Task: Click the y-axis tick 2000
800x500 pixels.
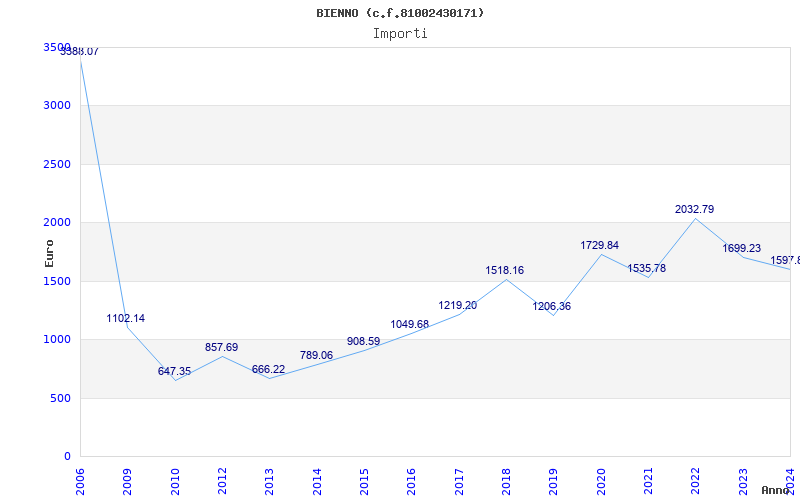Action: tap(57, 222)
